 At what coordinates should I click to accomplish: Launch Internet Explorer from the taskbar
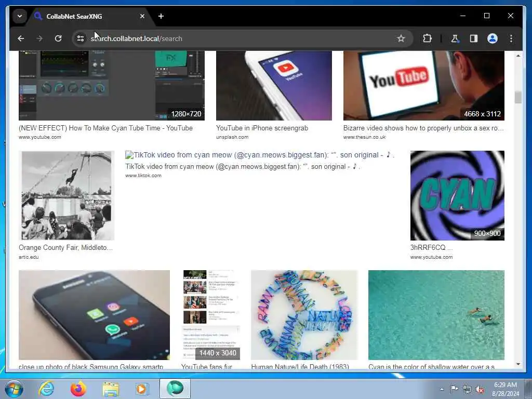46,389
